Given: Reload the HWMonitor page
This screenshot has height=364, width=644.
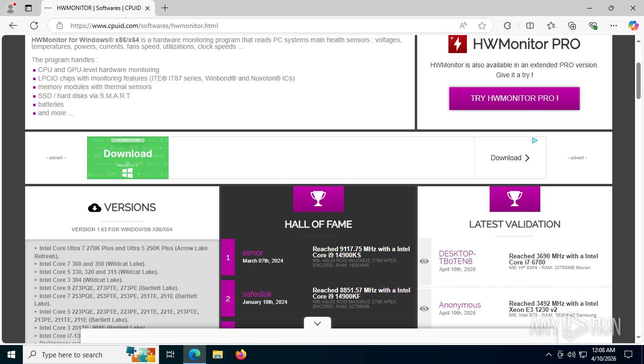Looking at the screenshot, I should [34, 26].
